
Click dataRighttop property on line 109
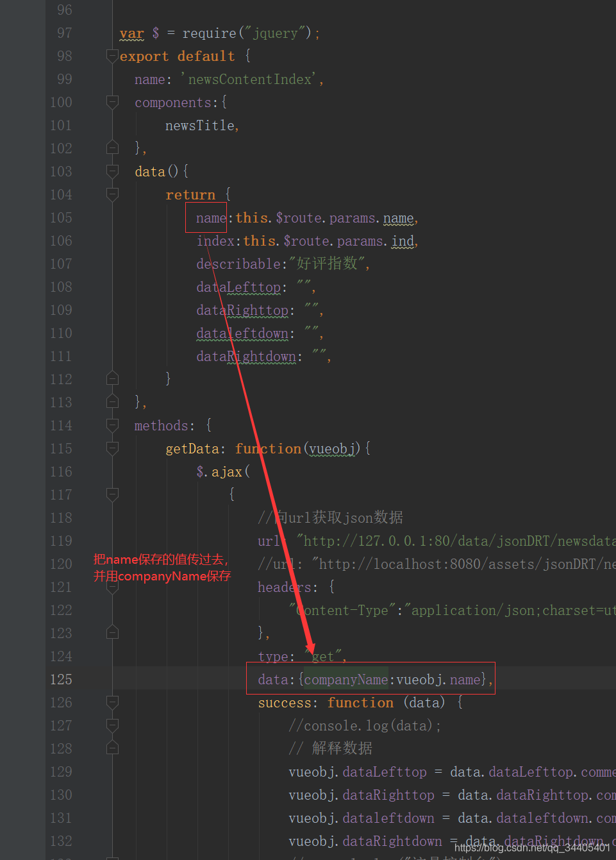point(242,310)
